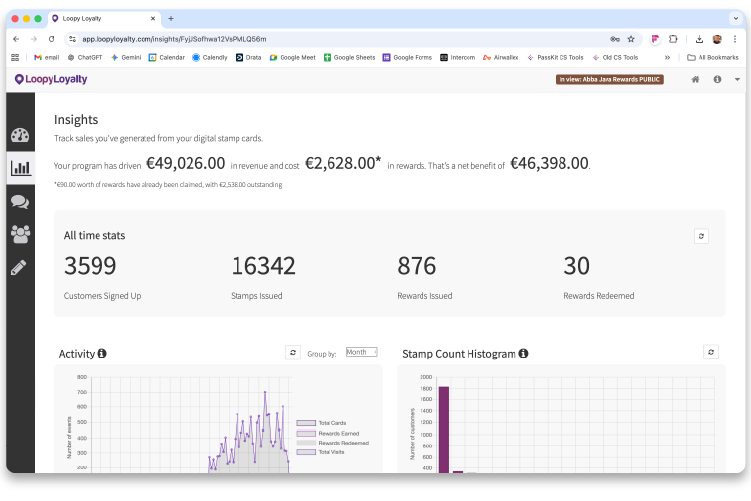This screenshot has height=501, width=751.
Task: Expand the hidden bookmarks chevron
Action: 667,57
